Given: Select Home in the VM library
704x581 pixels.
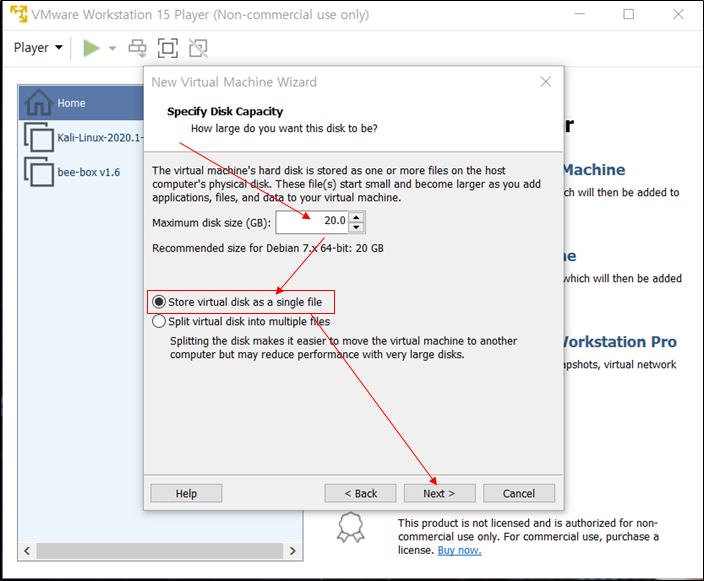Looking at the screenshot, I should pos(81,103).
